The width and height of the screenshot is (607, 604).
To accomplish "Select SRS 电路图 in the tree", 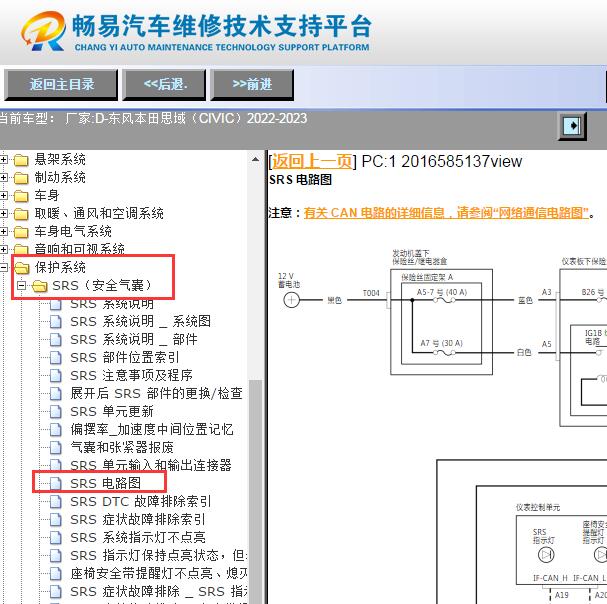I will [105, 483].
